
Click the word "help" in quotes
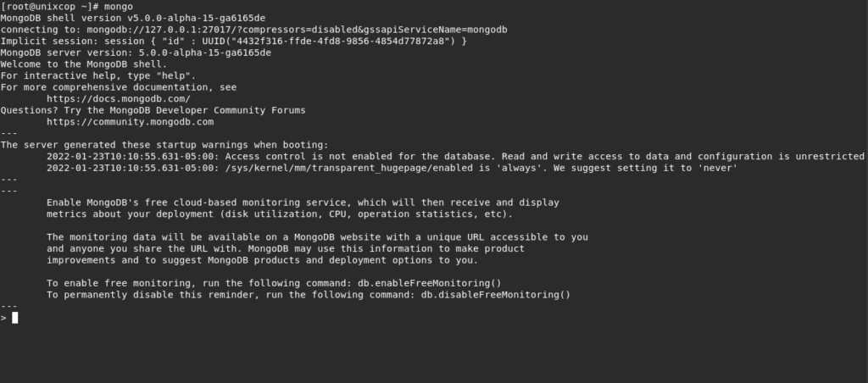(x=173, y=75)
